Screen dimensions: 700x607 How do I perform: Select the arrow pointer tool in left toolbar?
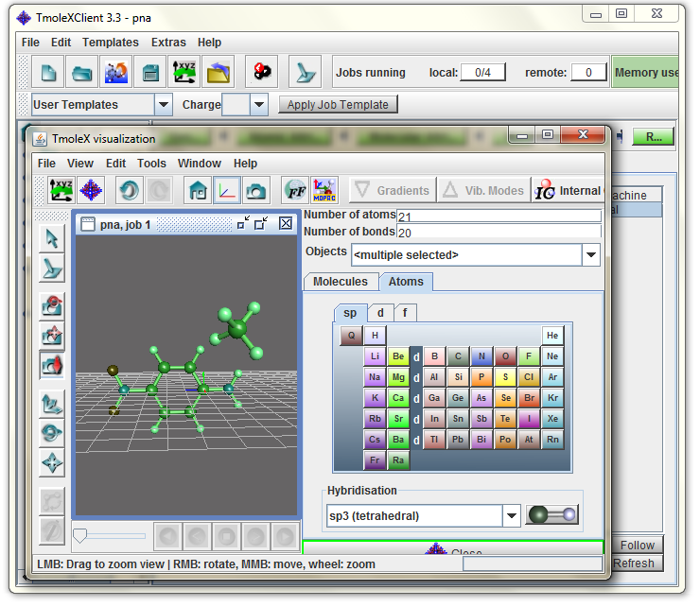[52, 237]
